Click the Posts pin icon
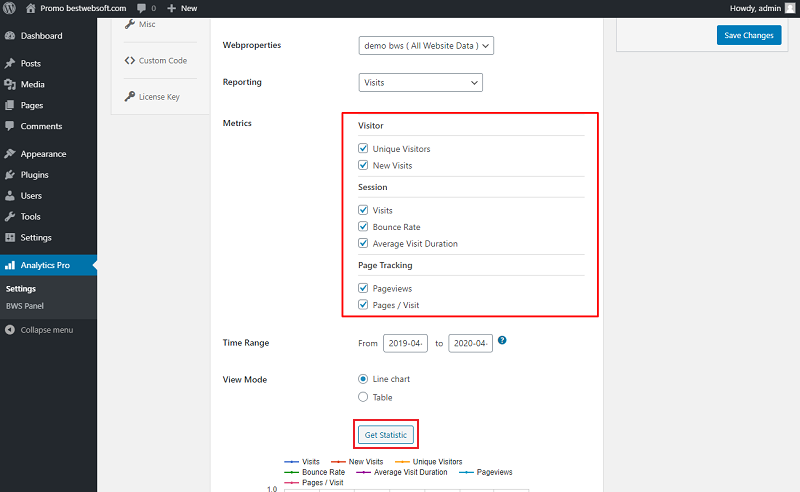Viewport: 800px width, 492px height. coord(10,63)
